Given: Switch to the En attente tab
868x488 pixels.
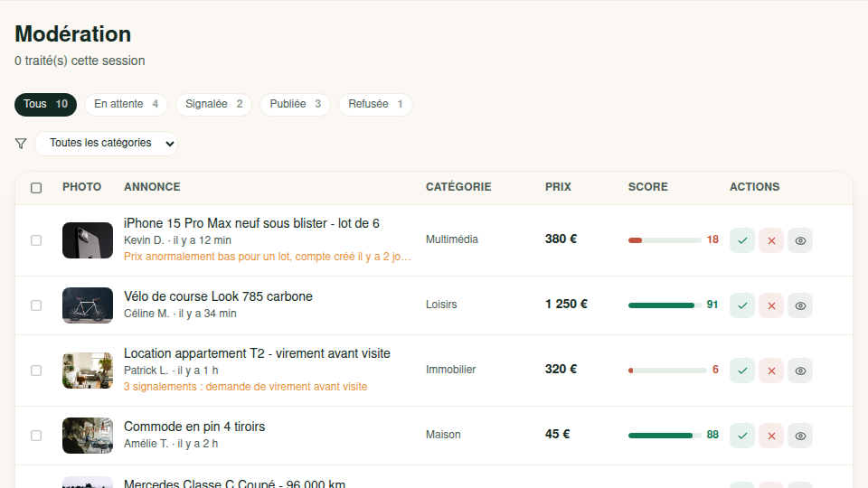Looking at the screenshot, I should coord(127,105).
